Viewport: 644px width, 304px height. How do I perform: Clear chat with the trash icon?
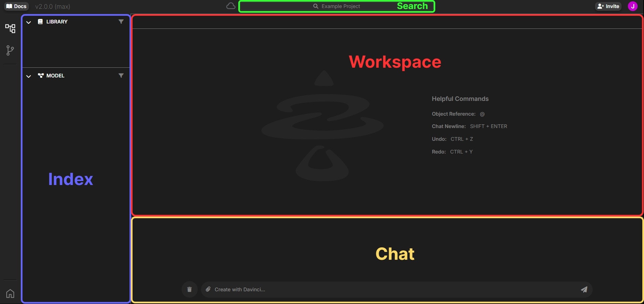pyautogui.click(x=189, y=290)
